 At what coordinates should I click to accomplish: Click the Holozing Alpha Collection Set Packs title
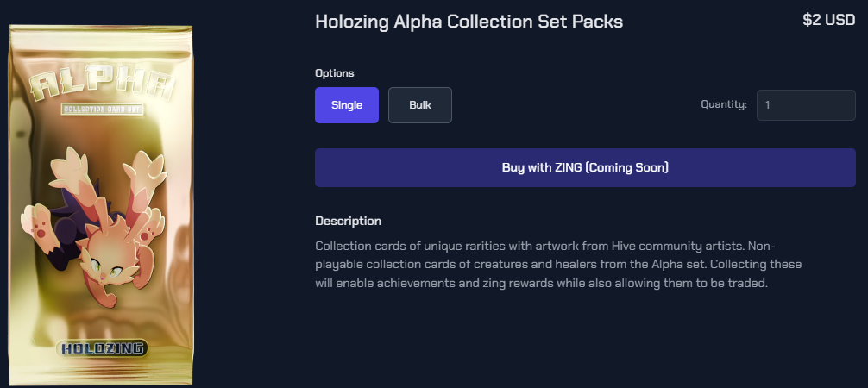(x=469, y=21)
